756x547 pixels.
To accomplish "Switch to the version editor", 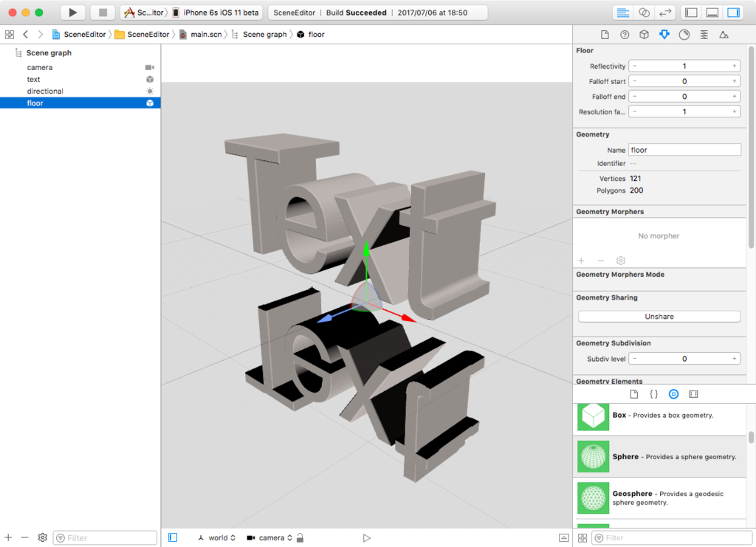I will click(x=665, y=13).
